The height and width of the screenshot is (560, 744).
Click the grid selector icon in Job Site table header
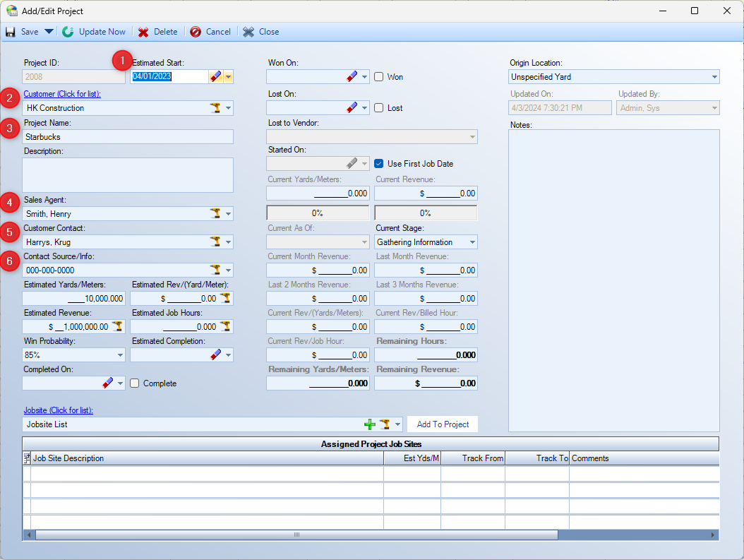(x=27, y=458)
